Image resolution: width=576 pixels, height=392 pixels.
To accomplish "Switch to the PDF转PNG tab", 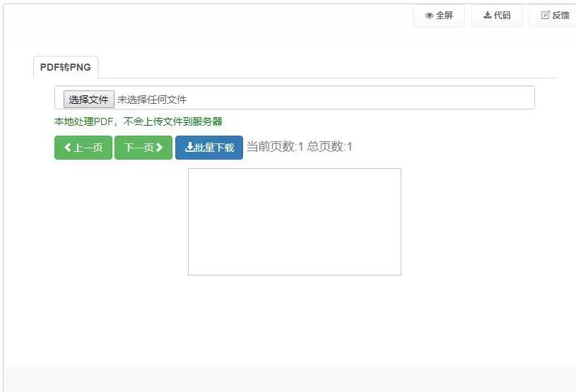I will [66, 67].
